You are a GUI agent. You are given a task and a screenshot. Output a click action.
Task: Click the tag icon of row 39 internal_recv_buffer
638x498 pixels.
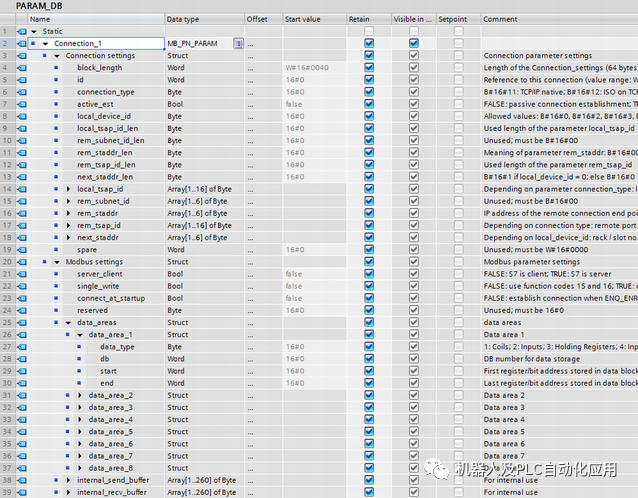(x=22, y=492)
